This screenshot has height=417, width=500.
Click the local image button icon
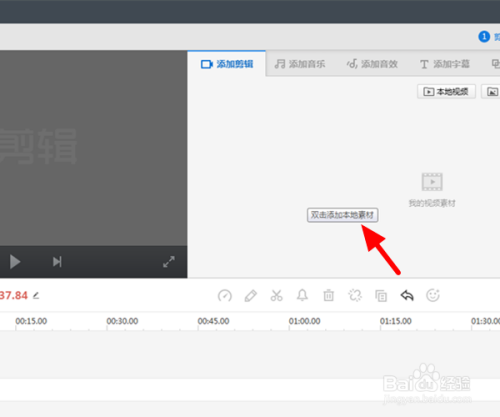(x=492, y=91)
